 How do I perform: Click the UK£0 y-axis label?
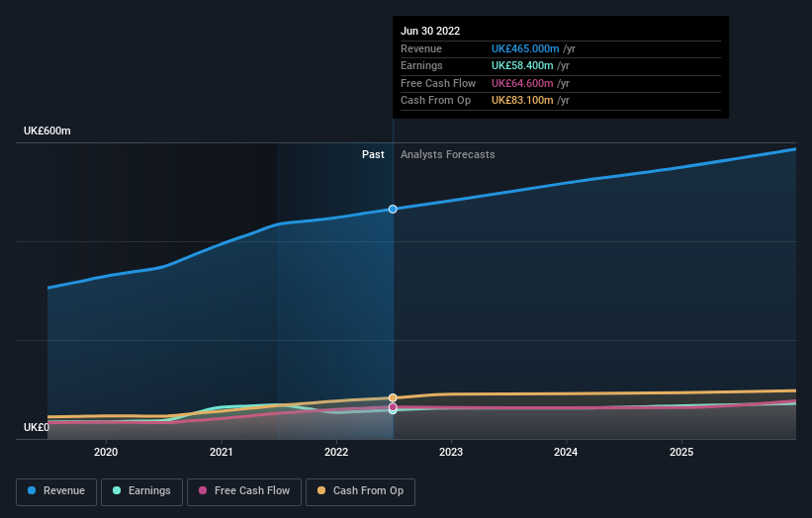pos(37,427)
